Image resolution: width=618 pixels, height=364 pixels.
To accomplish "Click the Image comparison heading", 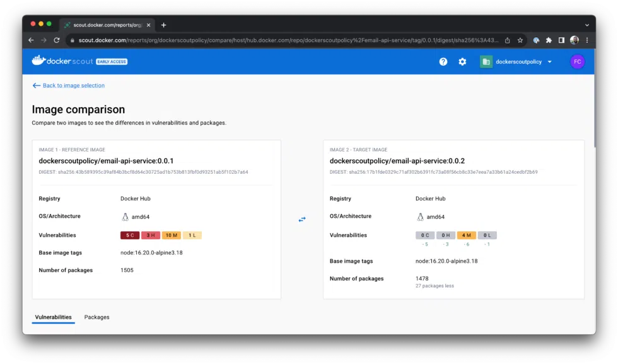I will pos(78,110).
